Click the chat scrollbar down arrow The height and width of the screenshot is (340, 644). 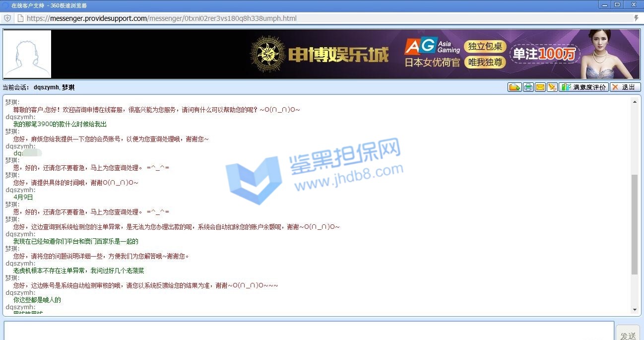pyautogui.click(x=635, y=310)
